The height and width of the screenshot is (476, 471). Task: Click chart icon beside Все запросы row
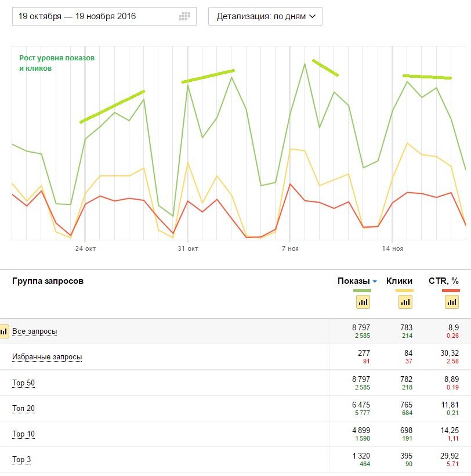pos(3,331)
